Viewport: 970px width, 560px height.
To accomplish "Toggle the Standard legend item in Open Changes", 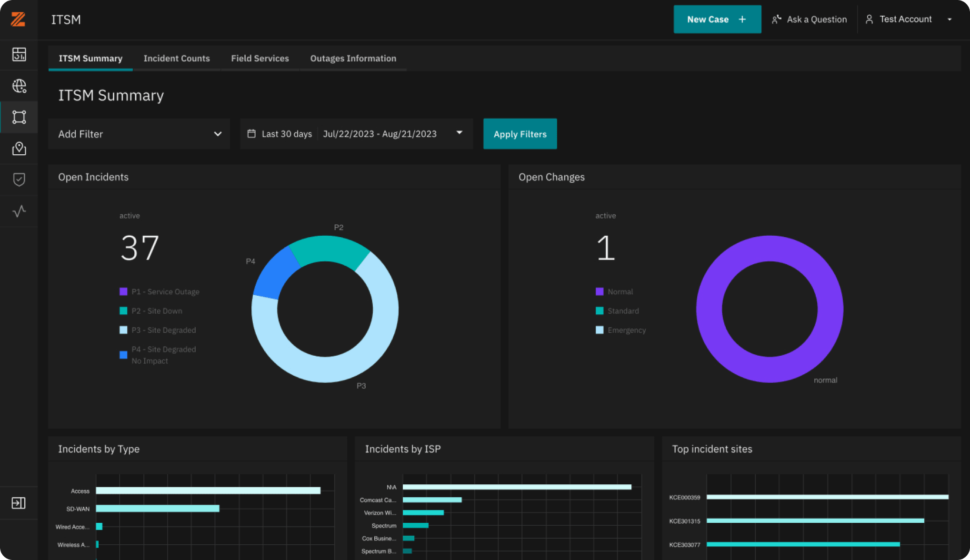I will pos(617,311).
